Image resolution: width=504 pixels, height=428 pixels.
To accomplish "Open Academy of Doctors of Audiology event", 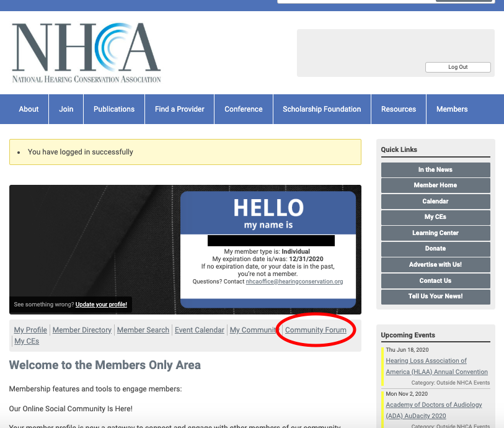I will 433,410.
